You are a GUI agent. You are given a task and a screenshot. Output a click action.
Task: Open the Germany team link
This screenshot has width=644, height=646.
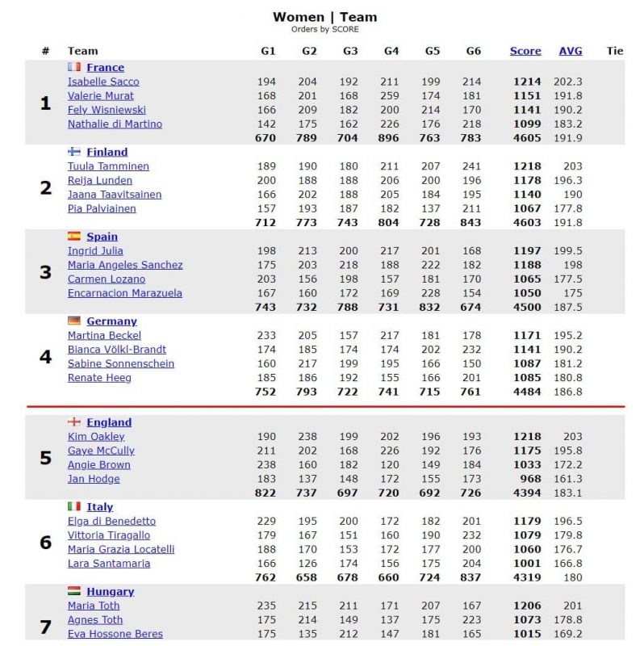point(111,321)
